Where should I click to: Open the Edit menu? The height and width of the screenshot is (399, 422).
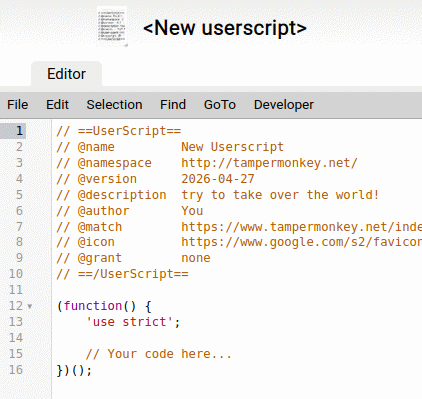57,105
